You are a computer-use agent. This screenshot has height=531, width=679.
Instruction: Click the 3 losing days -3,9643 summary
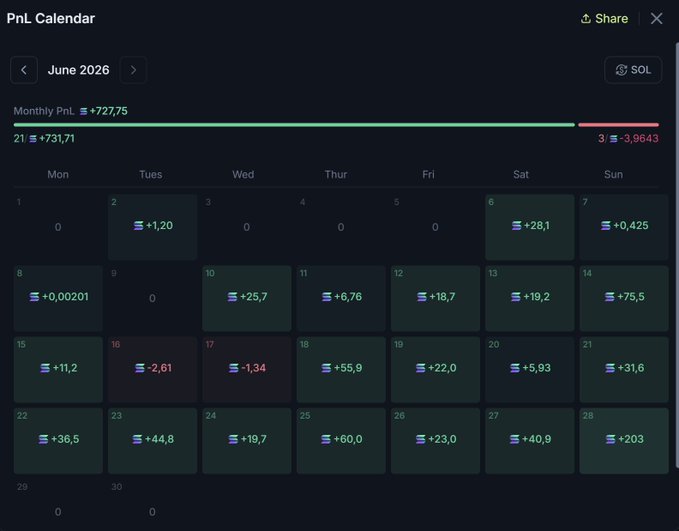[628, 139]
